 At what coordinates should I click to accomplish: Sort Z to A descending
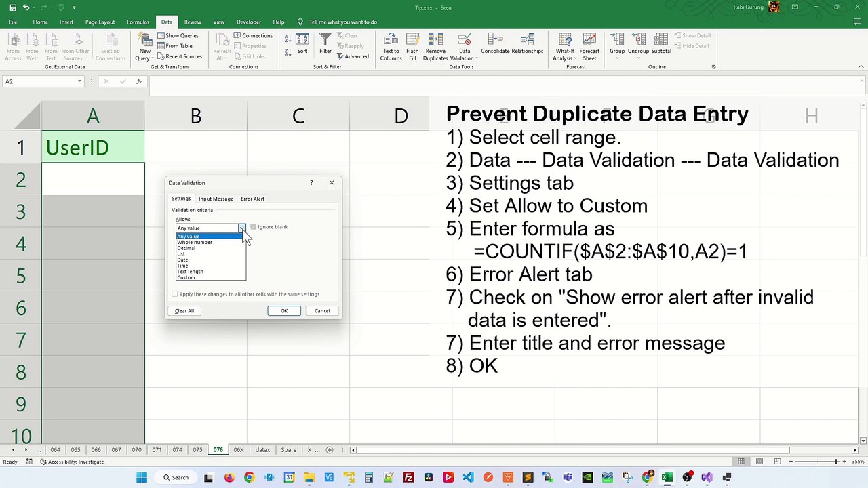tap(288, 51)
